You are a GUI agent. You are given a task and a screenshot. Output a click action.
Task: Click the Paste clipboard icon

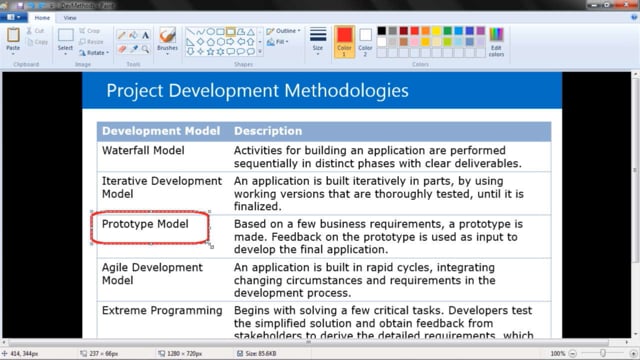click(x=13, y=35)
